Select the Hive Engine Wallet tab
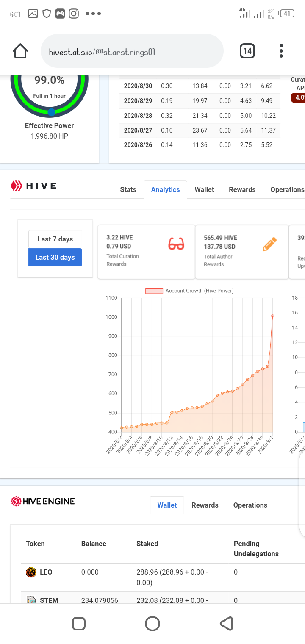The image size is (305, 644). [167, 505]
